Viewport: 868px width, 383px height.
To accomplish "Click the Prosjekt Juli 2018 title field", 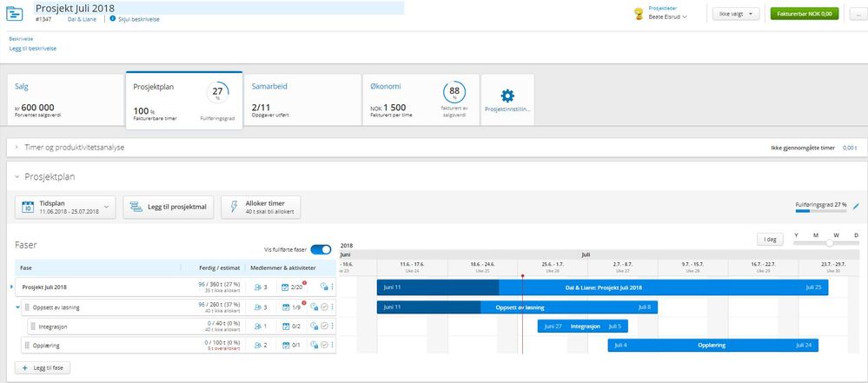I will tap(219, 9).
